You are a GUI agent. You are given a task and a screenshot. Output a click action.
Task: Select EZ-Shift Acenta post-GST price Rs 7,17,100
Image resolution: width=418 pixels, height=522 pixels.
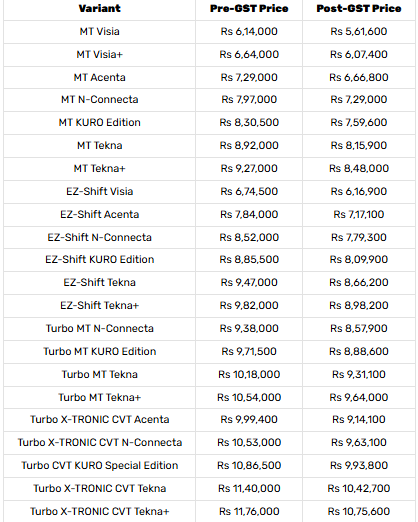(x=359, y=215)
